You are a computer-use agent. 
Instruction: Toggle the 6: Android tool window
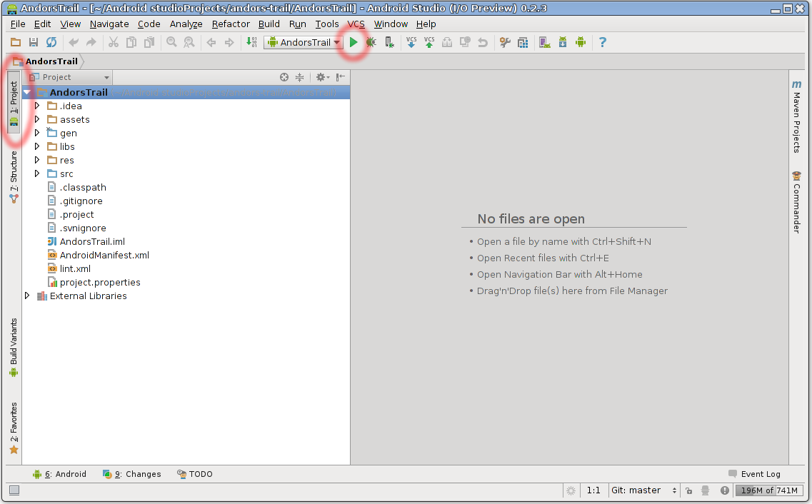[59, 474]
